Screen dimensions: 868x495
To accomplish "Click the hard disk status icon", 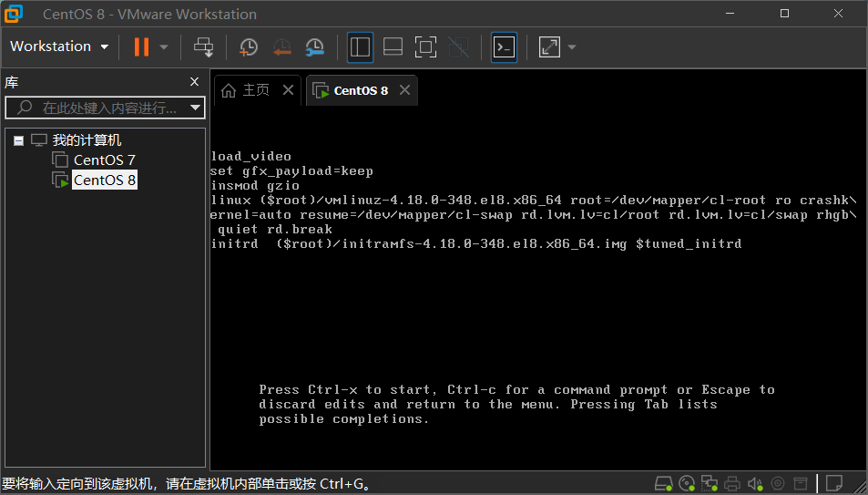I will (664, 483).
